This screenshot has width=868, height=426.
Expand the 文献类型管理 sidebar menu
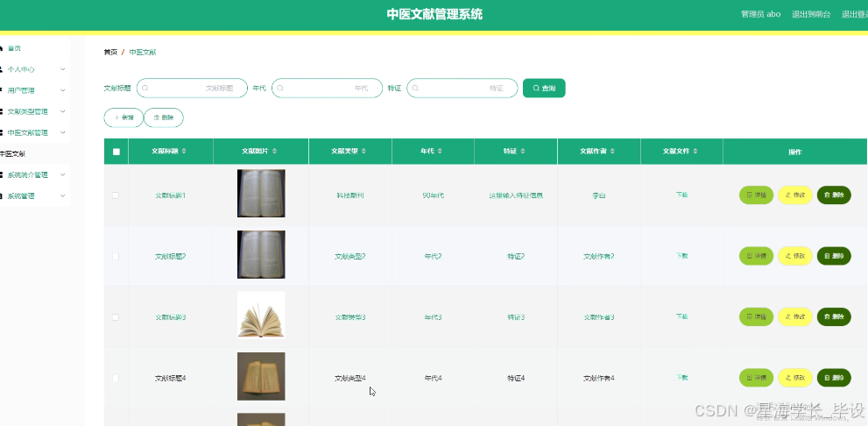[33, 112]
